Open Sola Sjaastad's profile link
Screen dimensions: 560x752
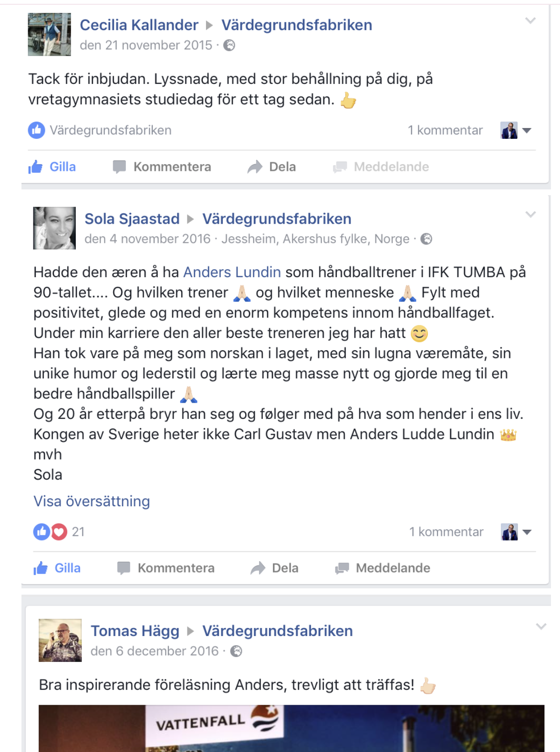pos(132,219)
